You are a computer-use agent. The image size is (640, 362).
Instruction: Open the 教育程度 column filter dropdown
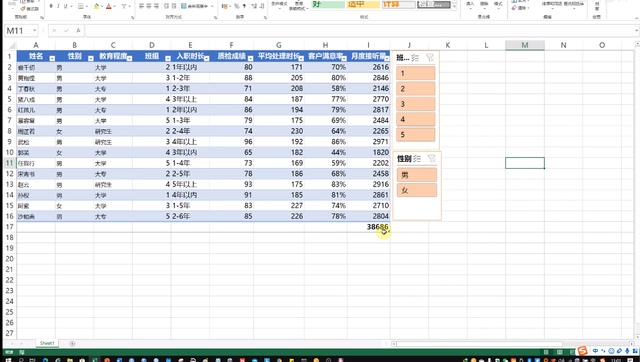pos(129,58)
